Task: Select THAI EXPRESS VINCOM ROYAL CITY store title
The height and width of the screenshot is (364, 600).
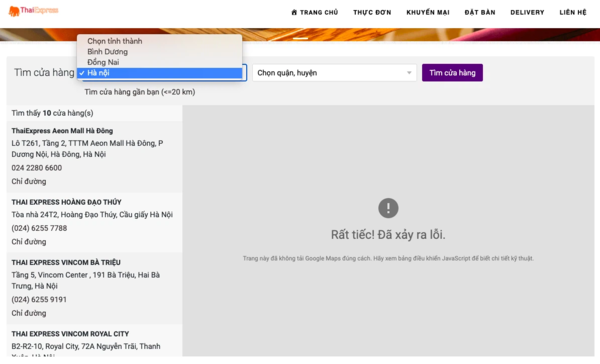Action: point(70,334)
